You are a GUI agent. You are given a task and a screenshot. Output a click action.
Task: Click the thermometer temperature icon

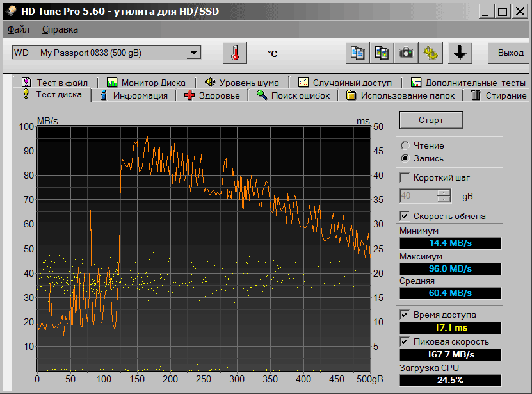[x=235, y=53]
